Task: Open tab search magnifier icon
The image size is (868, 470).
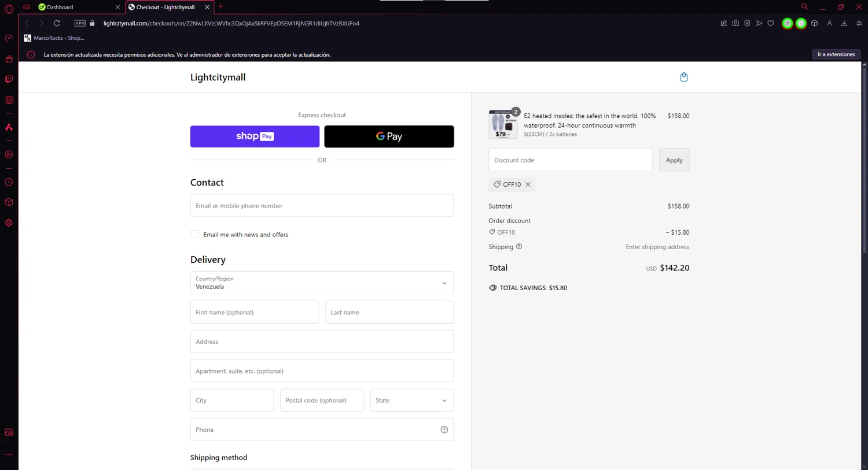Action: pyautogui.click(x=804, y=7)
